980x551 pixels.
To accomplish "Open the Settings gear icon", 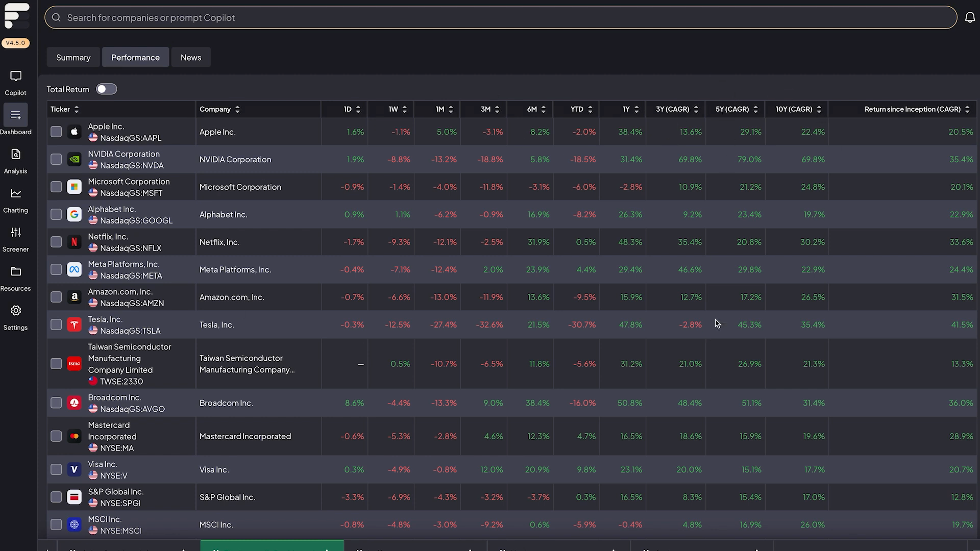I will tap(16, 311).
